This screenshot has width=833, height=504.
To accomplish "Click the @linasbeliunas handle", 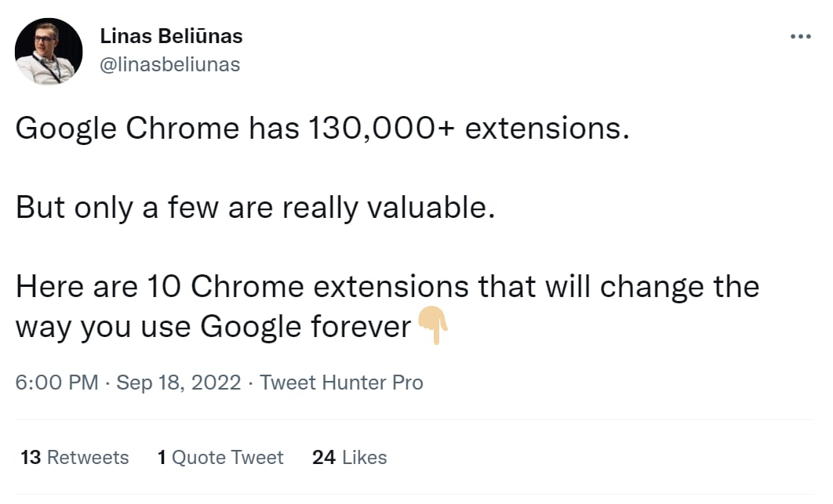I will pos(170,64).
